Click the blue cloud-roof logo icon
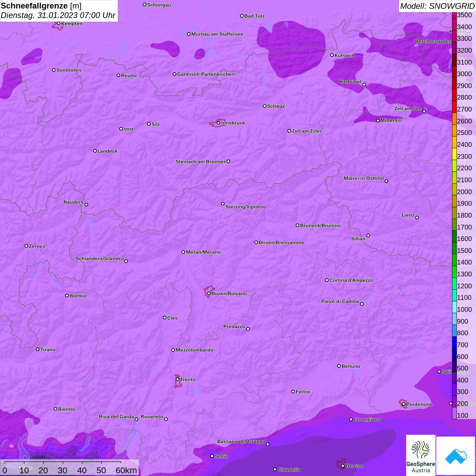The height and width of the screenshot is (476, 476). [x=456, y=456]
